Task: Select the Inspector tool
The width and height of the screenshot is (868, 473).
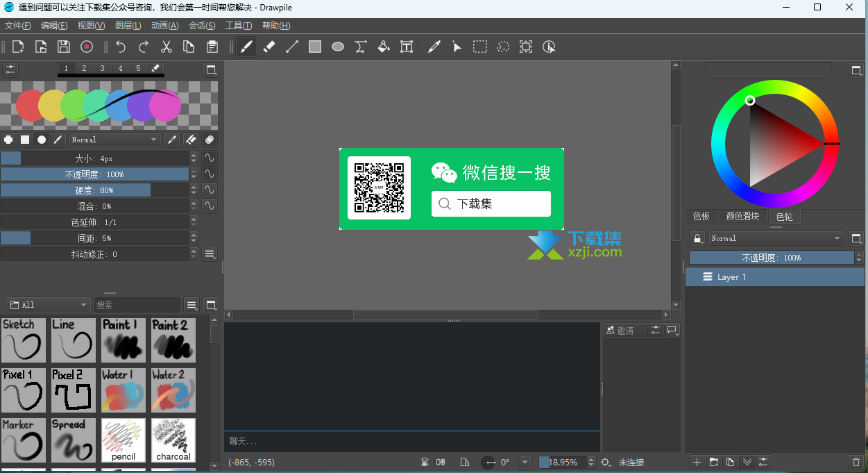Action: click(549, 47)
